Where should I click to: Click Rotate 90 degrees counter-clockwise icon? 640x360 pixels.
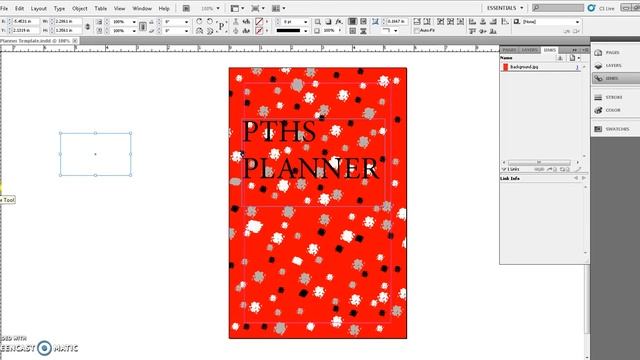[x=209, y=21]
